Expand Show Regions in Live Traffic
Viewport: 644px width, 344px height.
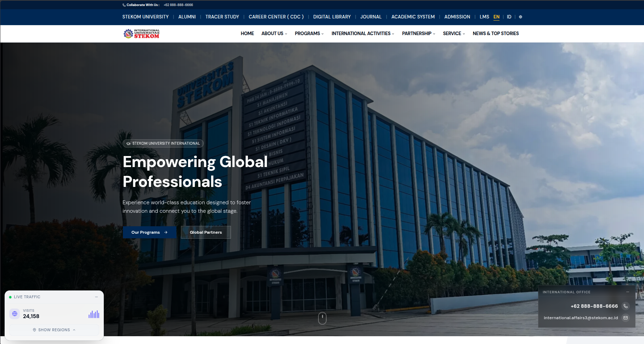point(54,330)
